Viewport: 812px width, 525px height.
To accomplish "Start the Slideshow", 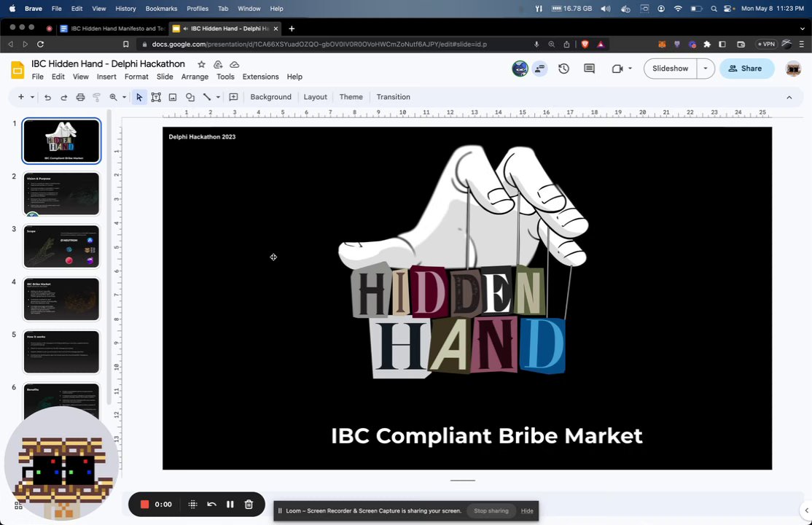I will click(x=670, y=69).
